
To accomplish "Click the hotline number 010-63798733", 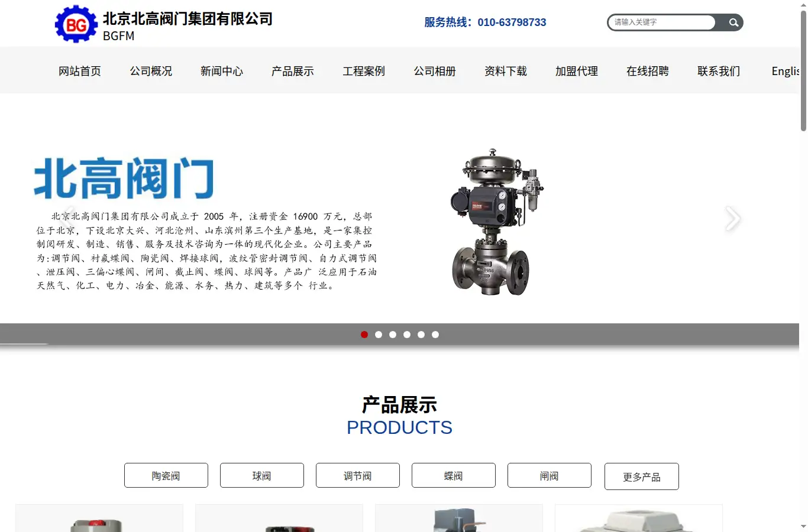I will (512, 22).
